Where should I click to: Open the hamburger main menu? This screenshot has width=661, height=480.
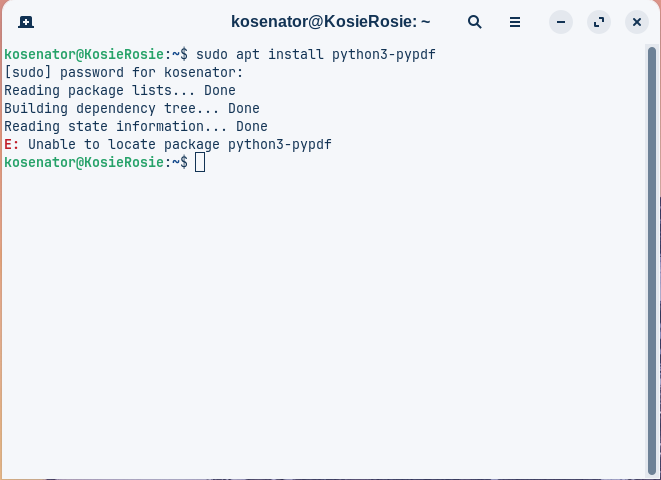tap(515, 22)
